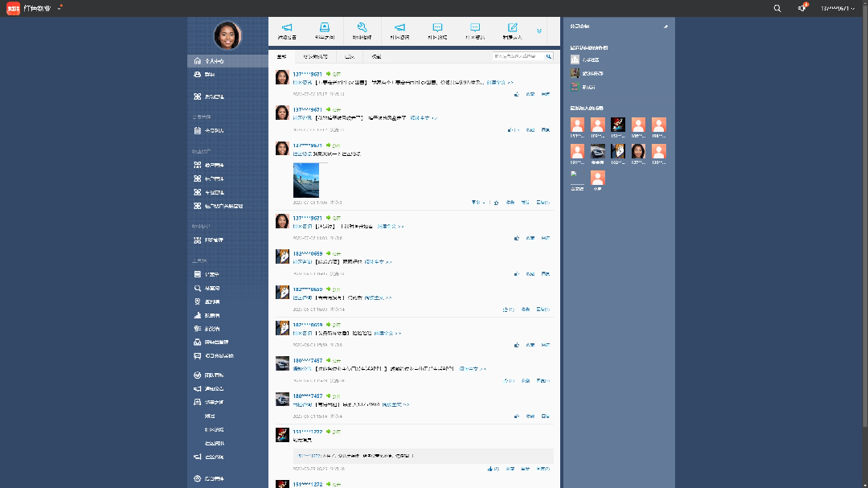Open the home icon item in the sidebar
This screenshot has width=868, height=488.
(209, 61)
